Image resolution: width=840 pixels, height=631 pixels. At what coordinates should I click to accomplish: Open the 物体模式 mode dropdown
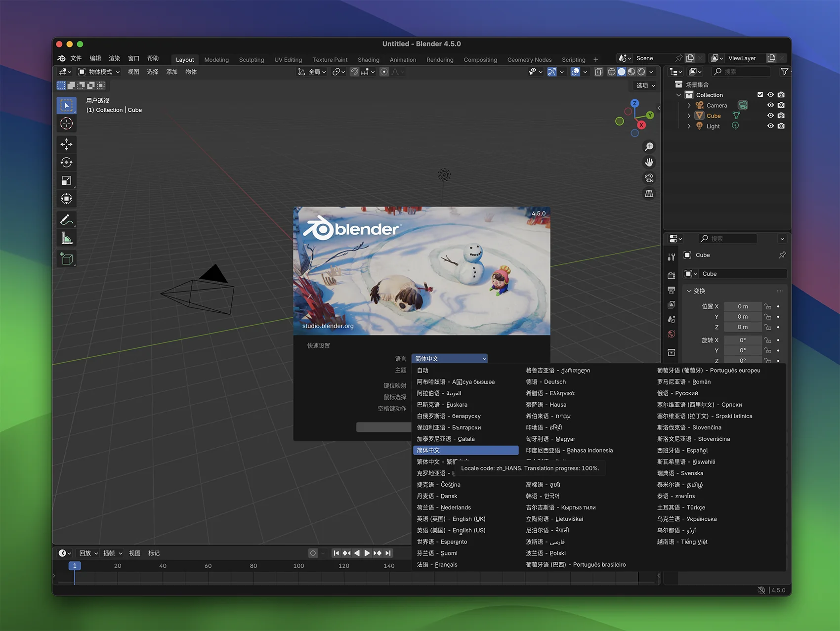click(99, 72)
